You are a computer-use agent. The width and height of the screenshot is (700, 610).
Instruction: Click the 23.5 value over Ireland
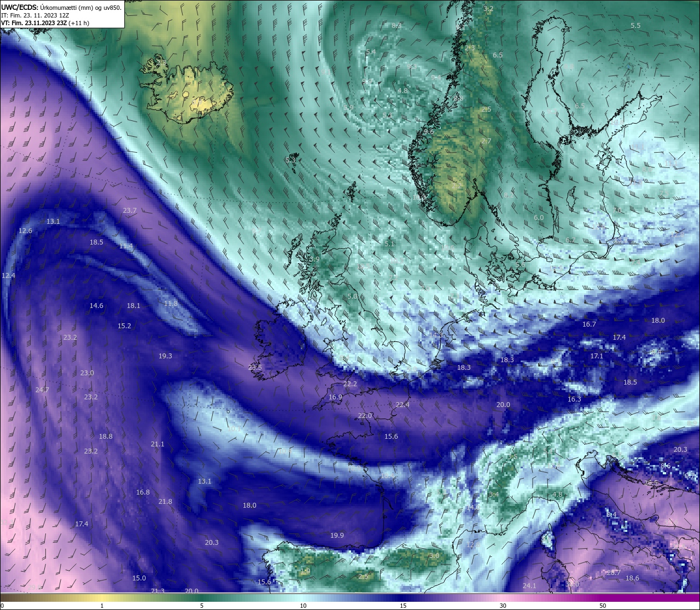(x=255, y=368)
